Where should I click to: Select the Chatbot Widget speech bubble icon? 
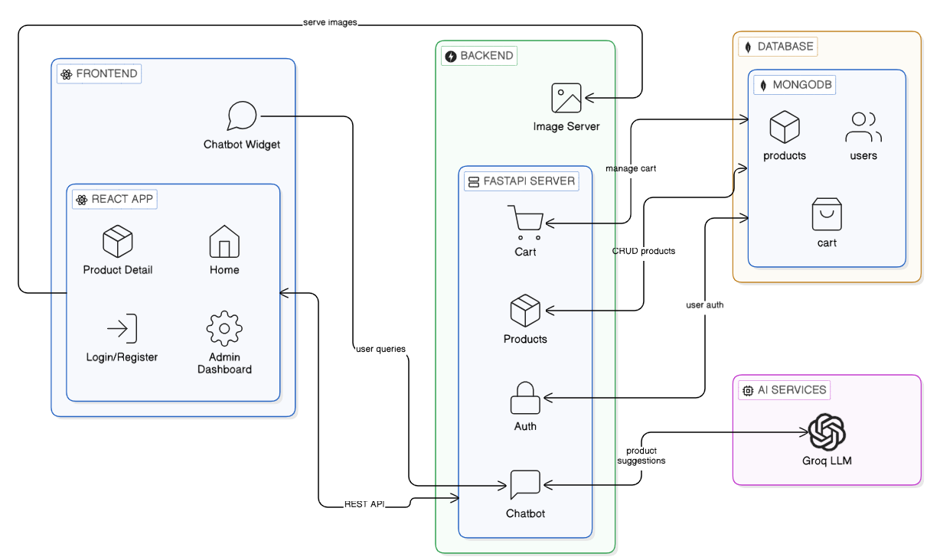(241, 116)
